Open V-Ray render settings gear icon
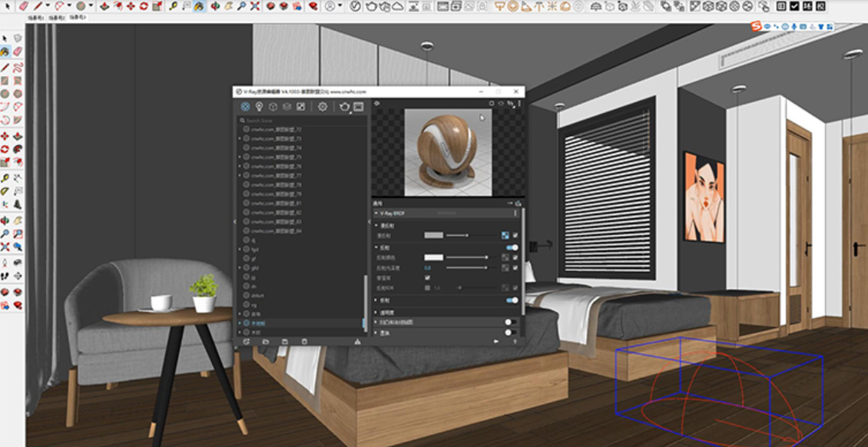This screenshot has width=868, height=447. tap(323, 107)
